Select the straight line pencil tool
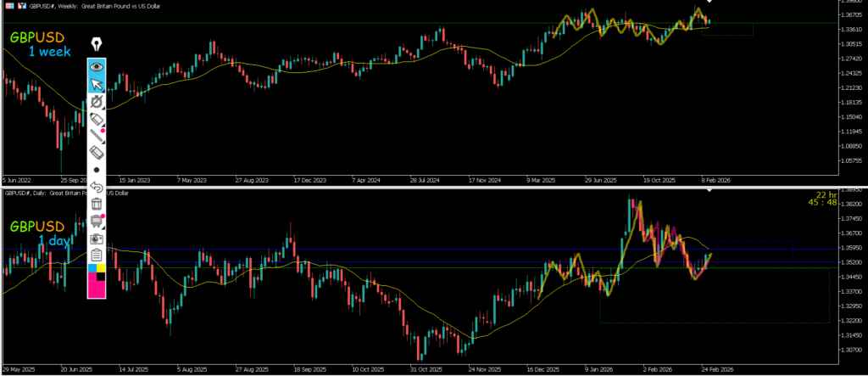868x376 pixels. pyautogui.click(x=97, y=136)
